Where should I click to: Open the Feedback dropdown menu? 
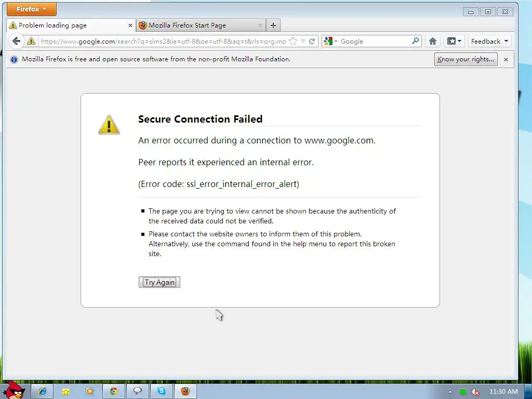click(489, 42)
